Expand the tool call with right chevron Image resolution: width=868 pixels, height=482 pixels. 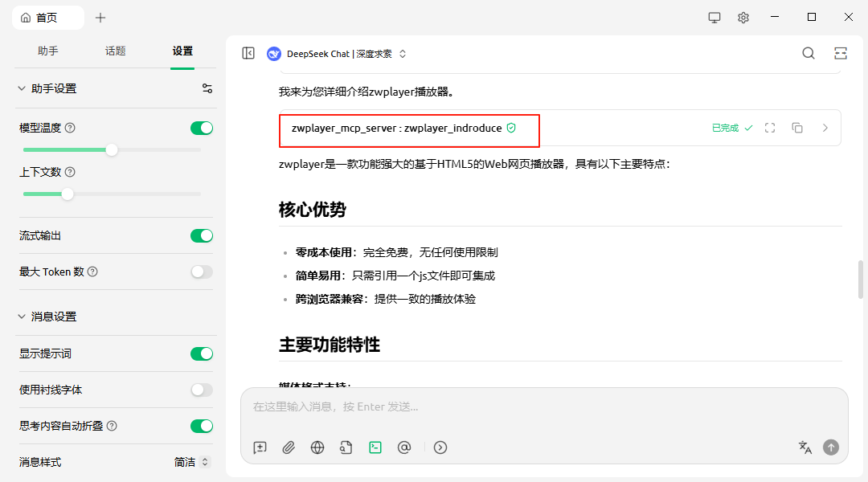(x=825, y=128)
